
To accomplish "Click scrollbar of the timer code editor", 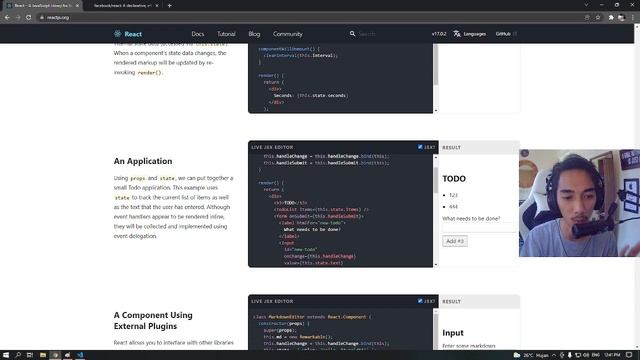I will pyautogui.click(x=436, y=64).
